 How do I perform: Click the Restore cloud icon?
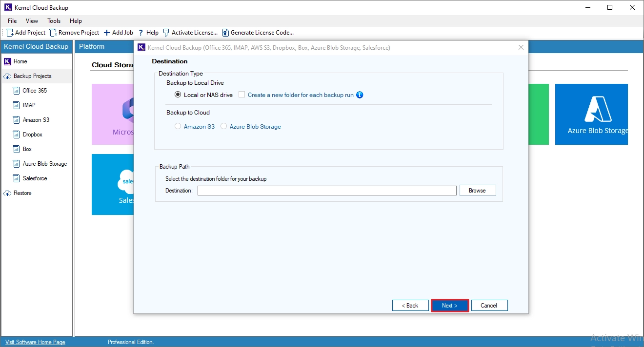point(7,193)
